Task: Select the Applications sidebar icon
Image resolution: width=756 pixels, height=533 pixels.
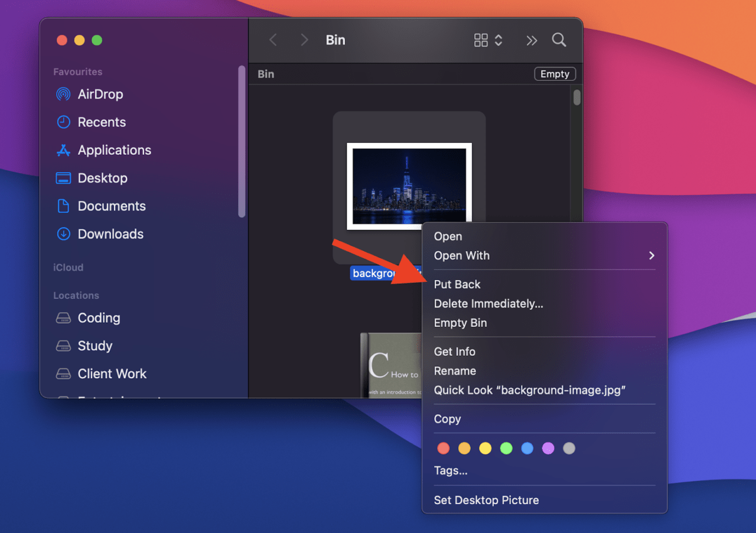Action: pos(63,150)
